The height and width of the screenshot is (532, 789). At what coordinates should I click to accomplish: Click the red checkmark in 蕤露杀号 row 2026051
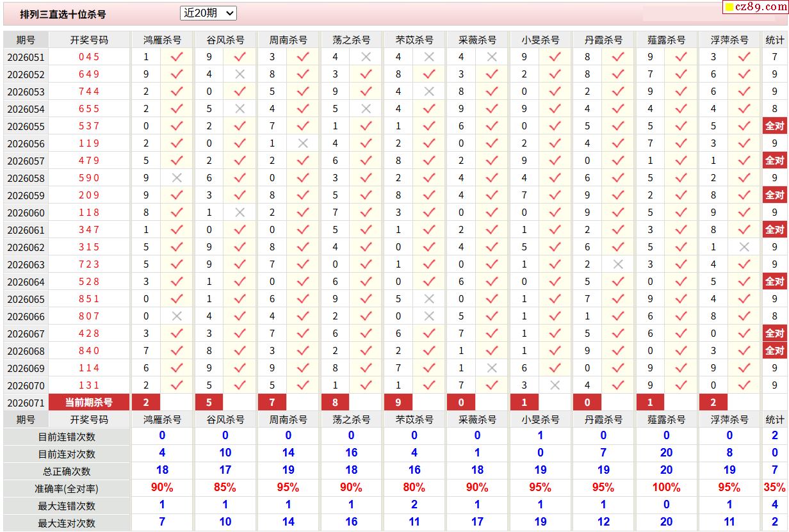681,57
